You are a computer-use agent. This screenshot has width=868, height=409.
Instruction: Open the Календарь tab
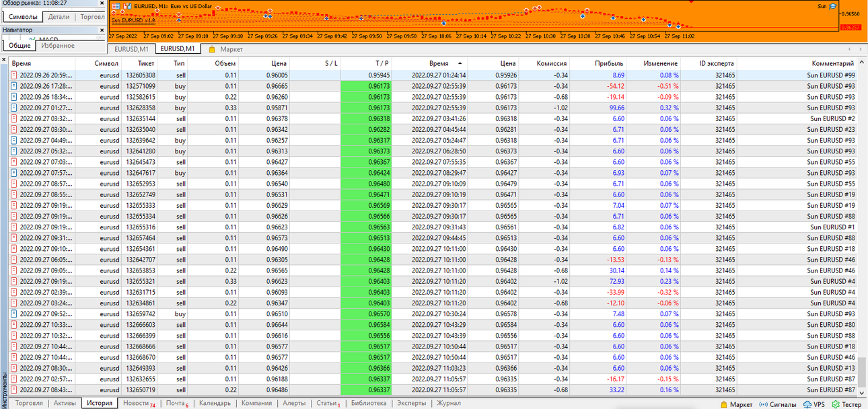(215, 404)
